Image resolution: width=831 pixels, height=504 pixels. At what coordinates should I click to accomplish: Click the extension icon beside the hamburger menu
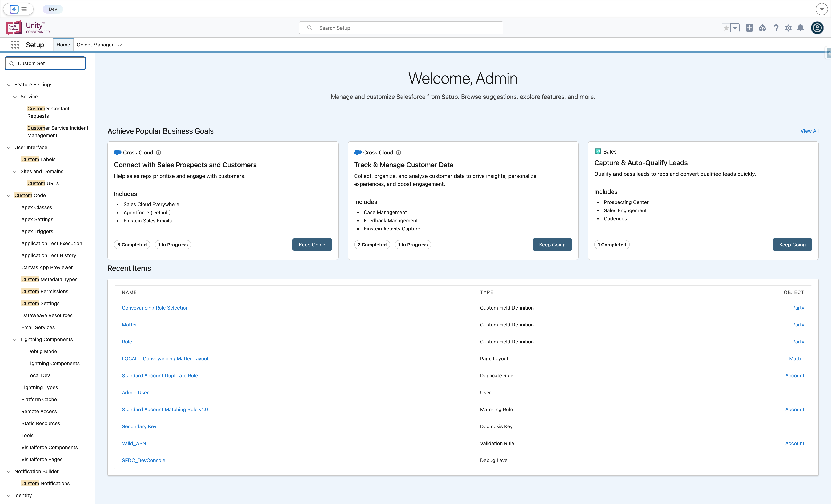coord(14,9)
